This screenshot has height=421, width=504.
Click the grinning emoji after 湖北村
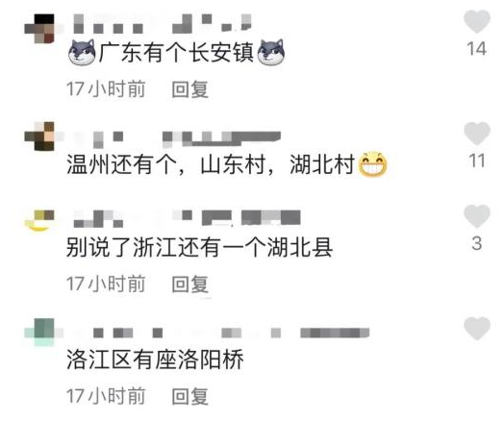(x=373, y=164)
